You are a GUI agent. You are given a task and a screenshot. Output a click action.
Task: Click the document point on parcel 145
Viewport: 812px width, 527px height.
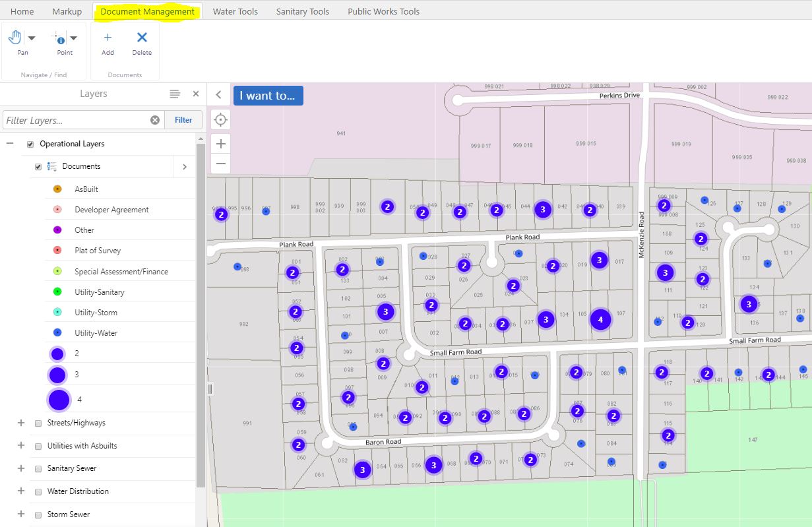click(x=803, y=369)
